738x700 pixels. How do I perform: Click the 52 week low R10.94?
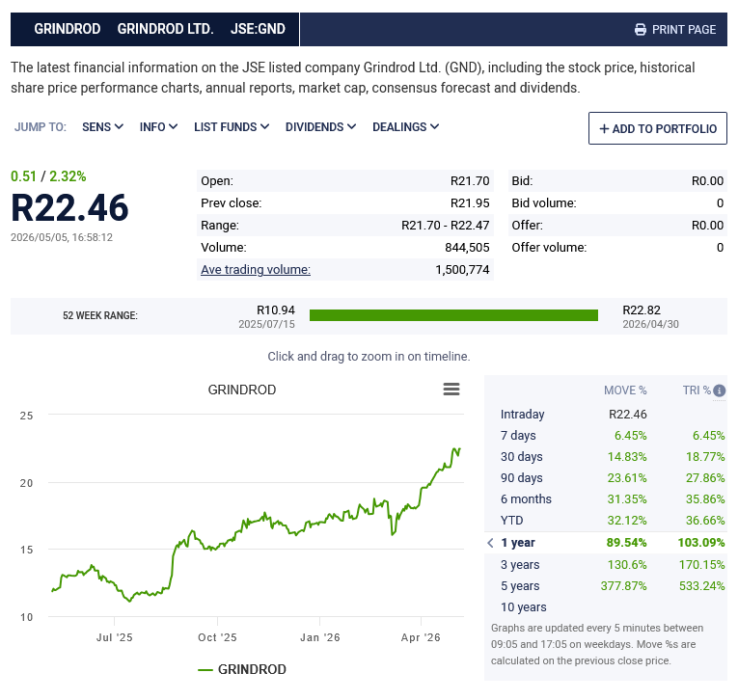tap(276, 310)
